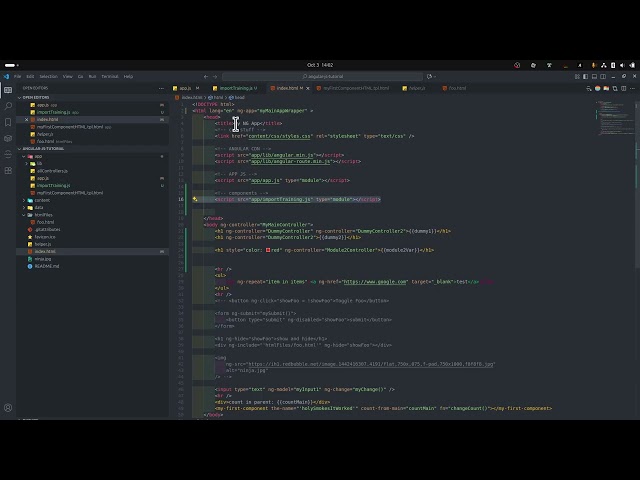The width and height of the screenshot is (640, 480).
Task: Switch to the foo.html editor tab
Action: click(x=457, y=88)
